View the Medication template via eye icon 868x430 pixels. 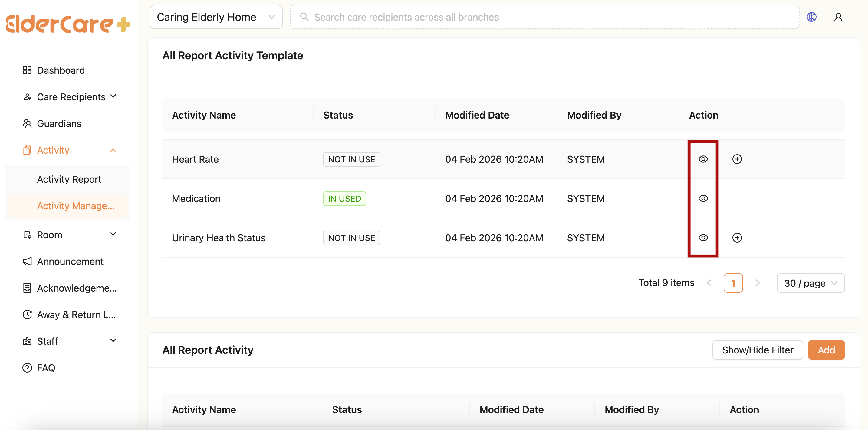[703, 199]
